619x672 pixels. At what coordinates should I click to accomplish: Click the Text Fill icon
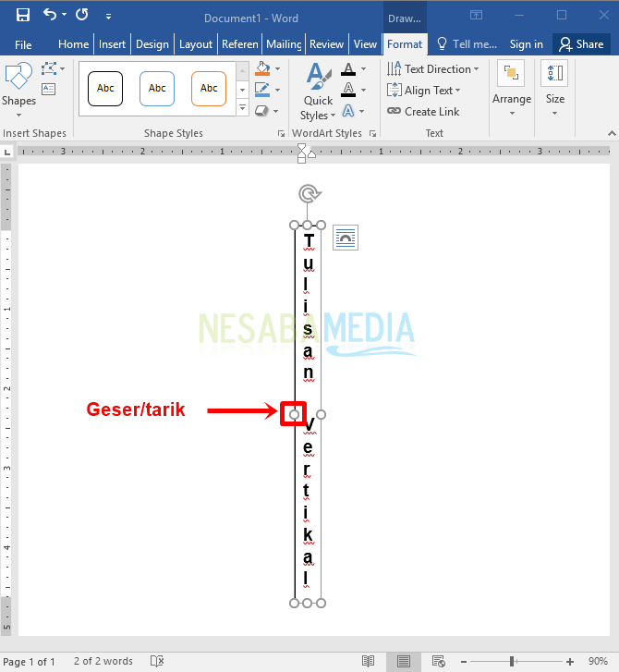[x=348, y=69]
